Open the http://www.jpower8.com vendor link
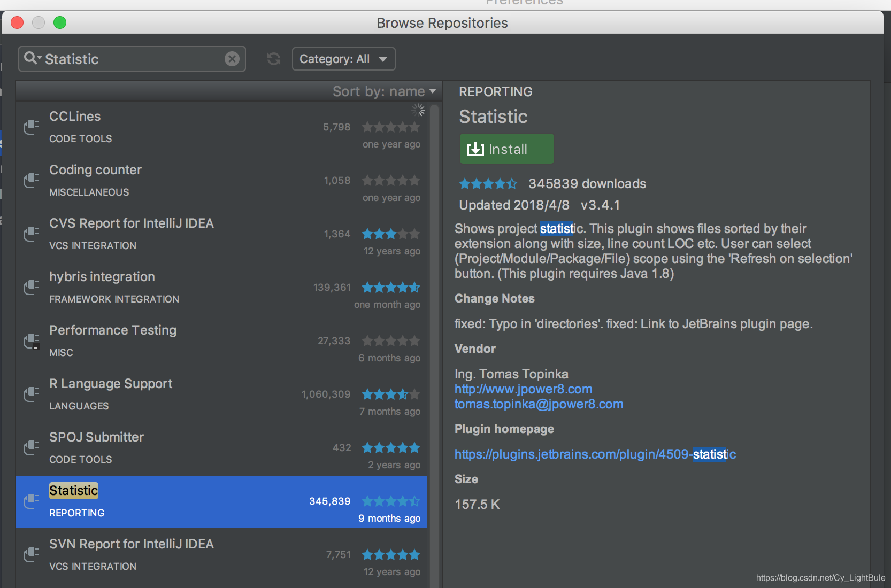Viewport: 891px width, 588px height. 523,389
